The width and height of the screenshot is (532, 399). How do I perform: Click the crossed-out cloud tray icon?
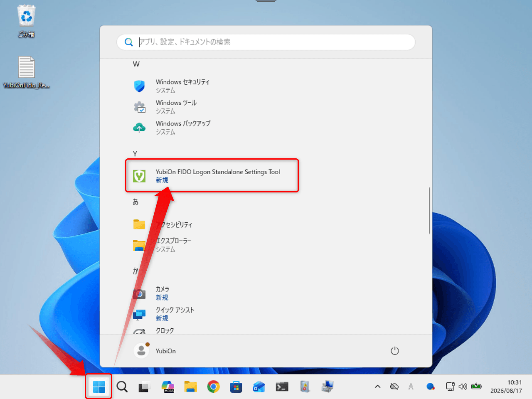(x=394, y=387)
